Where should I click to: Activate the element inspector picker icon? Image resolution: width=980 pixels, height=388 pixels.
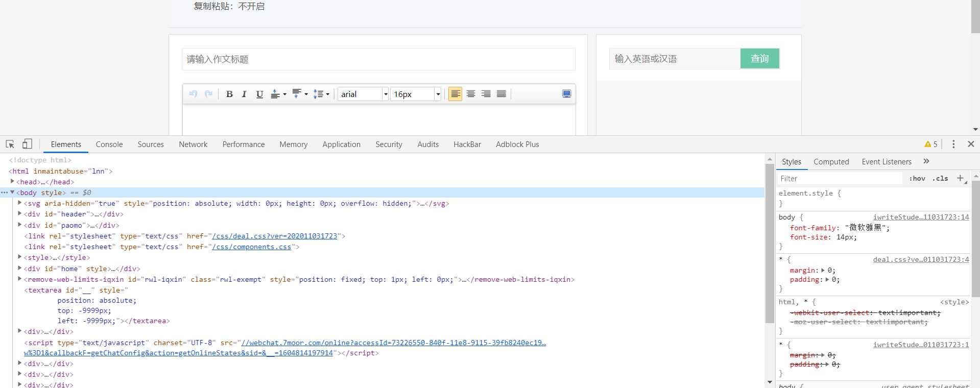10,144
